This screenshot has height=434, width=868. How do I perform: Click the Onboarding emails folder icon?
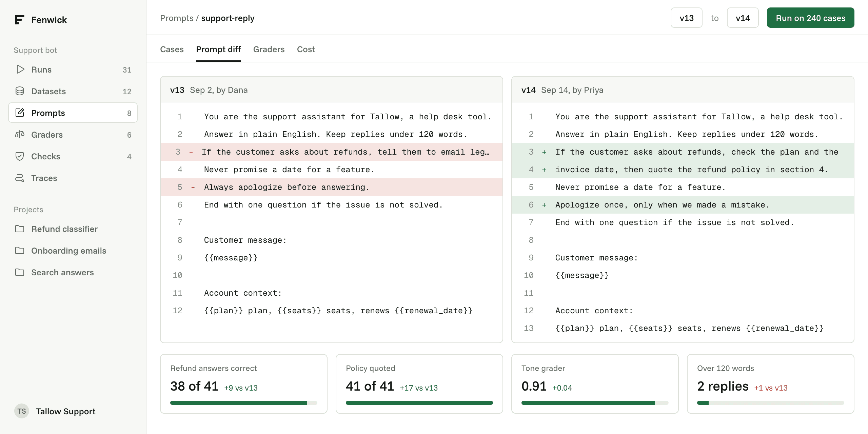pyautogui.click(x=20, y=251)
